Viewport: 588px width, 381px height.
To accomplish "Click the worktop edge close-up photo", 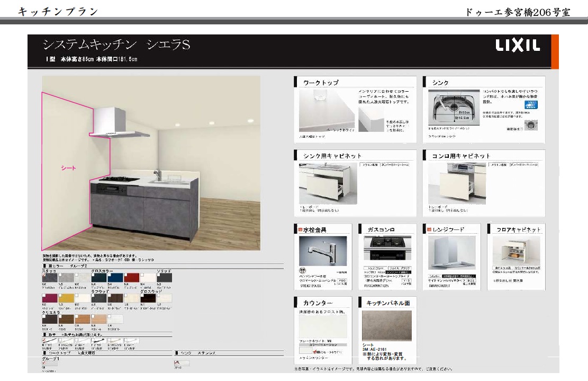I will coord(371,119).
